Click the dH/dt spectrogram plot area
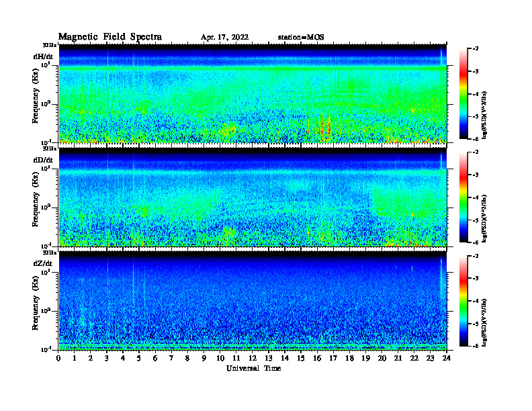Screen dimensions: 532x411 [x=253, y=93]
